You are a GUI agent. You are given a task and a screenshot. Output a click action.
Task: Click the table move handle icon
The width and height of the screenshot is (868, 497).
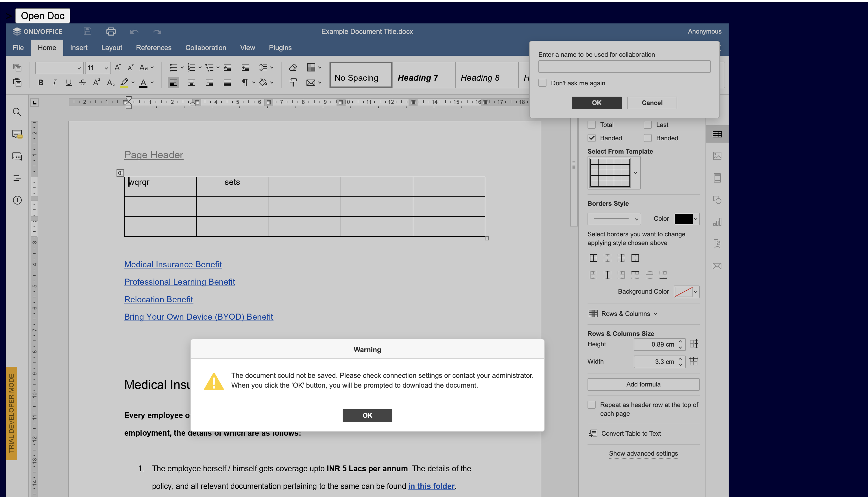(120, 173)
